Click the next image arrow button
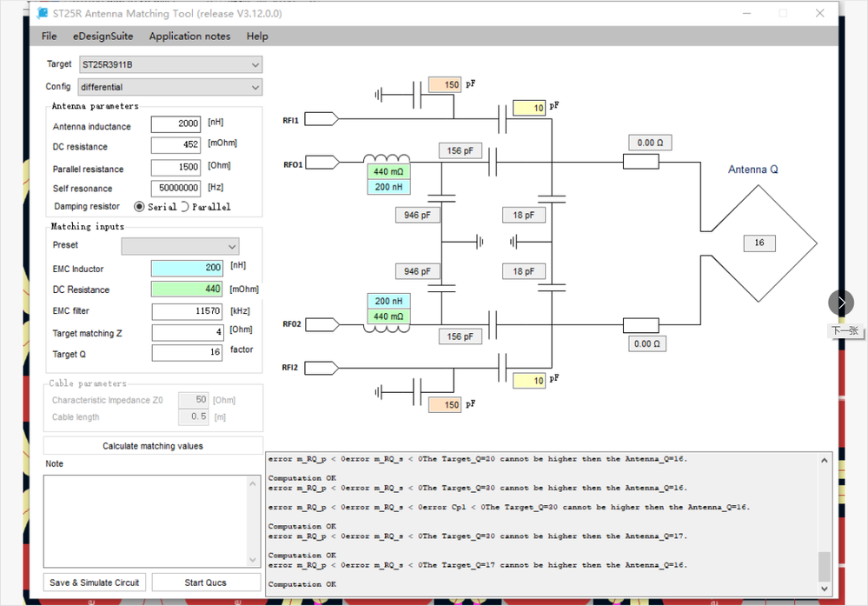This screenshot has height=606, width=868. (x=841, y=303)
